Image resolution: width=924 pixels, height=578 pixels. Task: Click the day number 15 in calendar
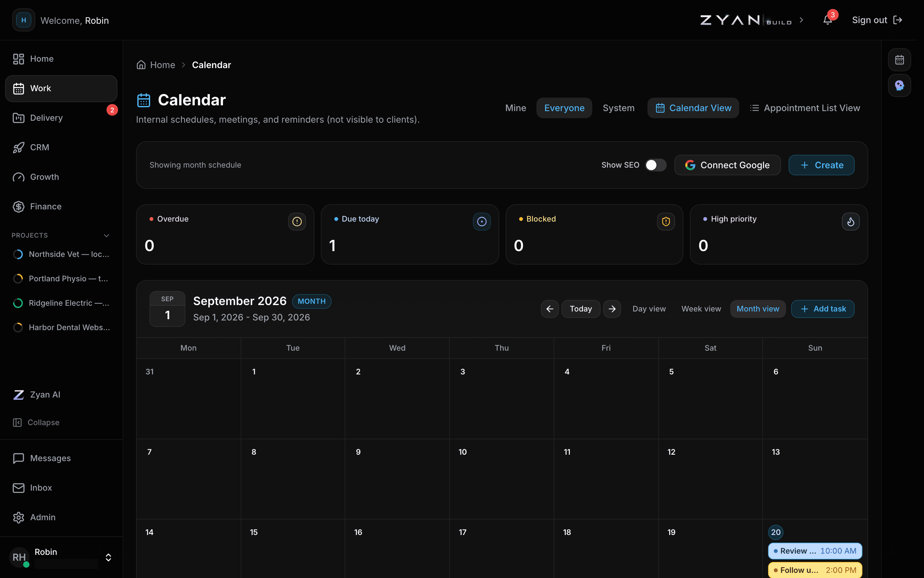[x=253, y=532]
